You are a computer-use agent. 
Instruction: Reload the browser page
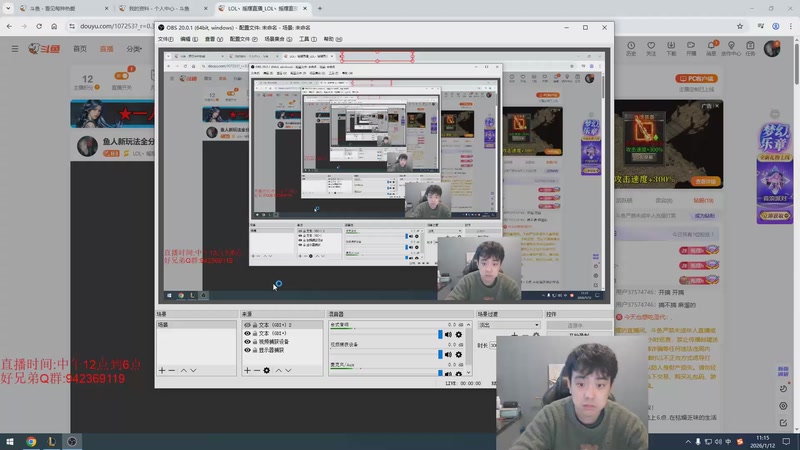pos(39,26)
